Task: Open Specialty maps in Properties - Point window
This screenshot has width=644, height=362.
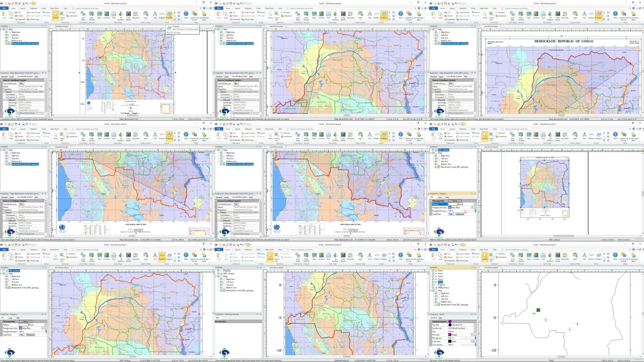Action: point(565,256)
